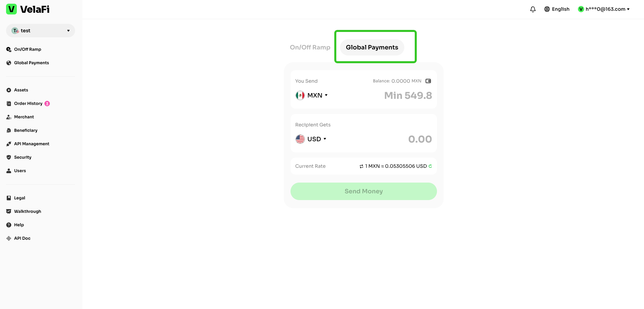Open the MXN send currency dropdown

pyautogui.click(x=312, y=95)
